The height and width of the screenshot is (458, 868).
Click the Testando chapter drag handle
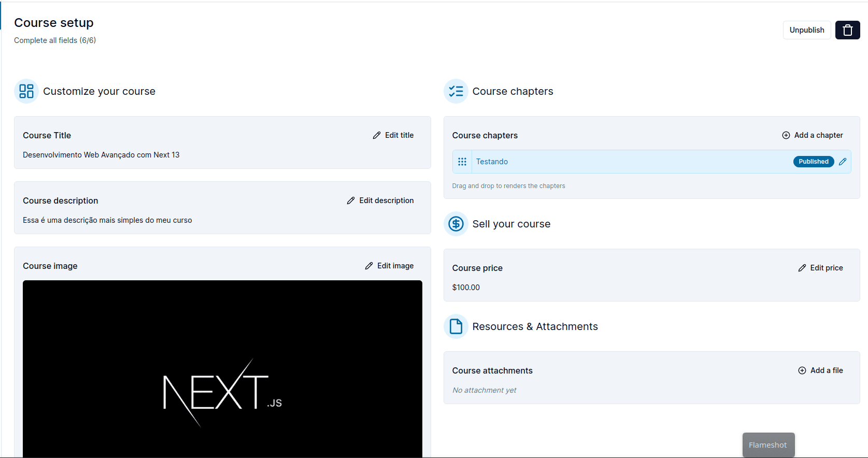click(x=462, y=162)
